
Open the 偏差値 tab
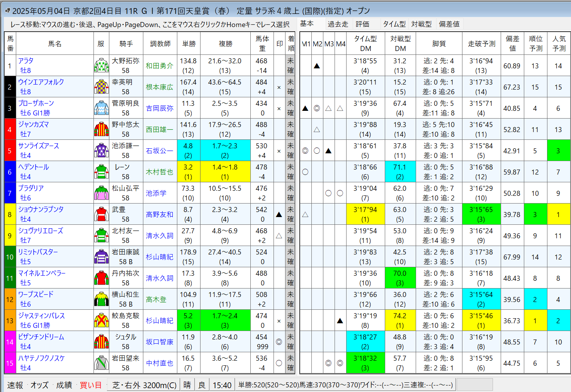click(x=449, y=24)
